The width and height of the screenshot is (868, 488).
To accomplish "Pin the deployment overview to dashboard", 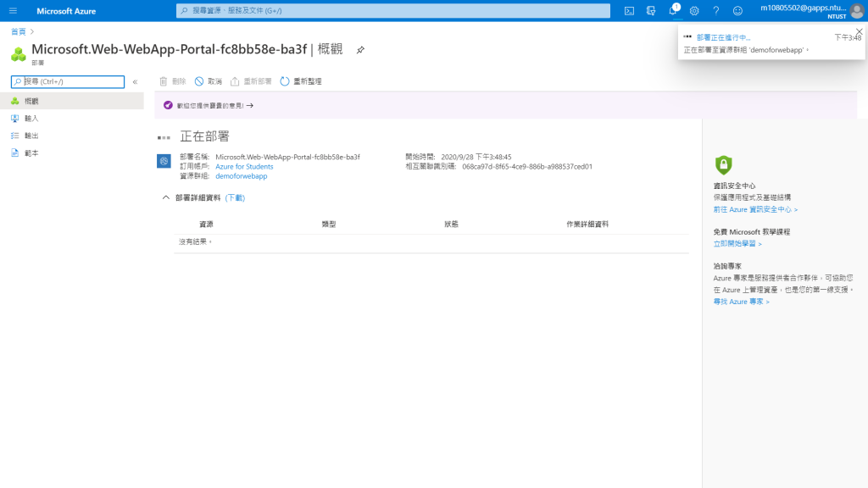I will [360, 50].
